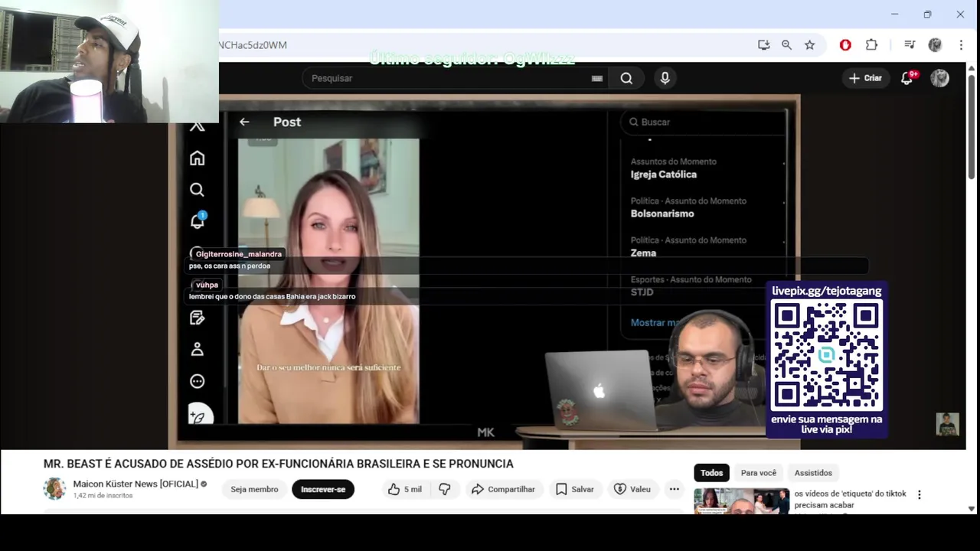Open the Chrome profile avatar
980x551 pixels.
coord(935,45)
